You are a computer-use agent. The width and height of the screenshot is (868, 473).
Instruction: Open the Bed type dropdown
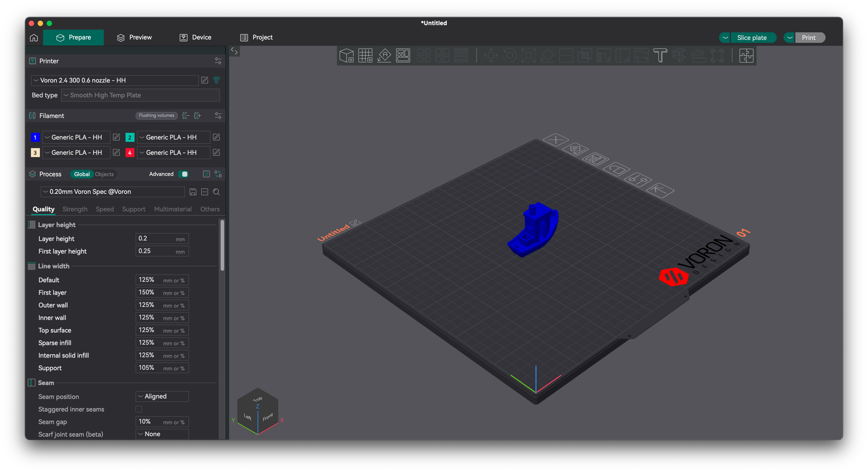(x=141, y=95)
